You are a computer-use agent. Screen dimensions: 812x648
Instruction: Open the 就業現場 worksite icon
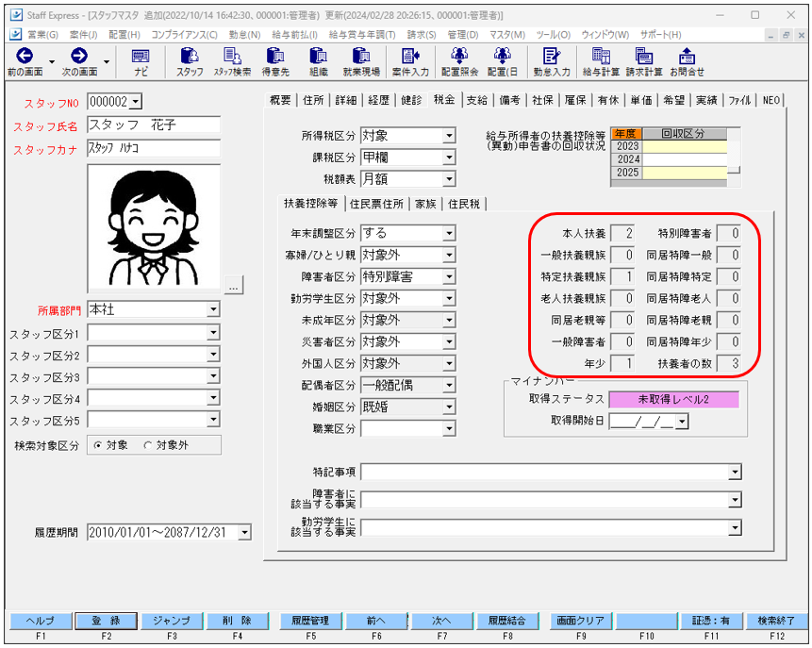(x=361, y=61)
